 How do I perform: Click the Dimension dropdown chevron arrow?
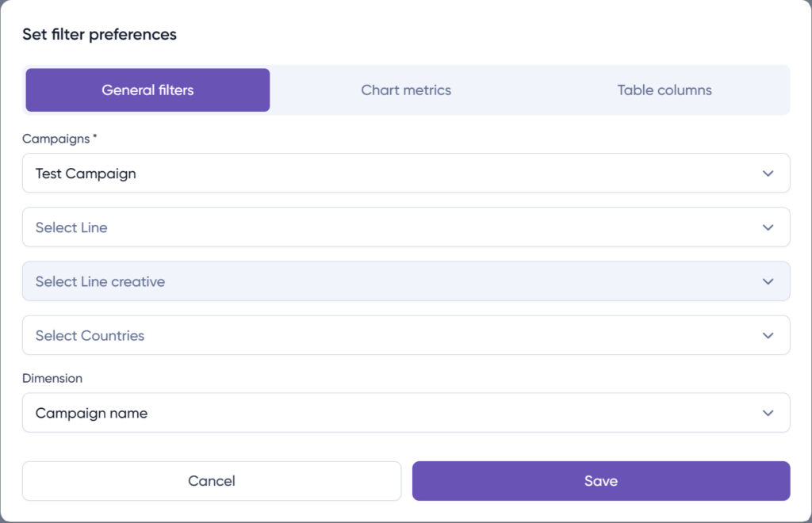[767, 413]
